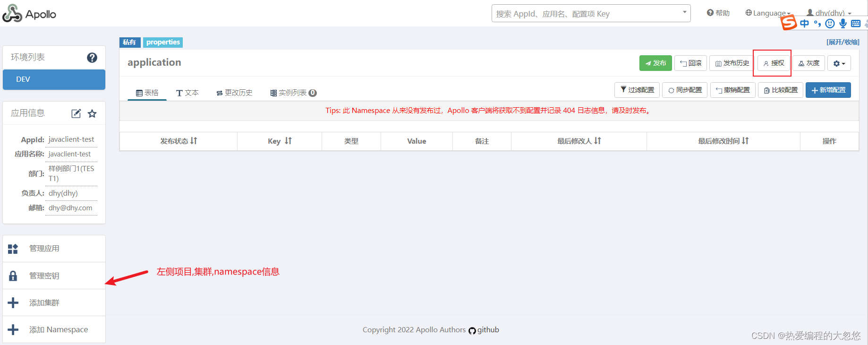Open the 帮助 help link
This screenshot has height=345, width=868.
click(x=718, y=13)
